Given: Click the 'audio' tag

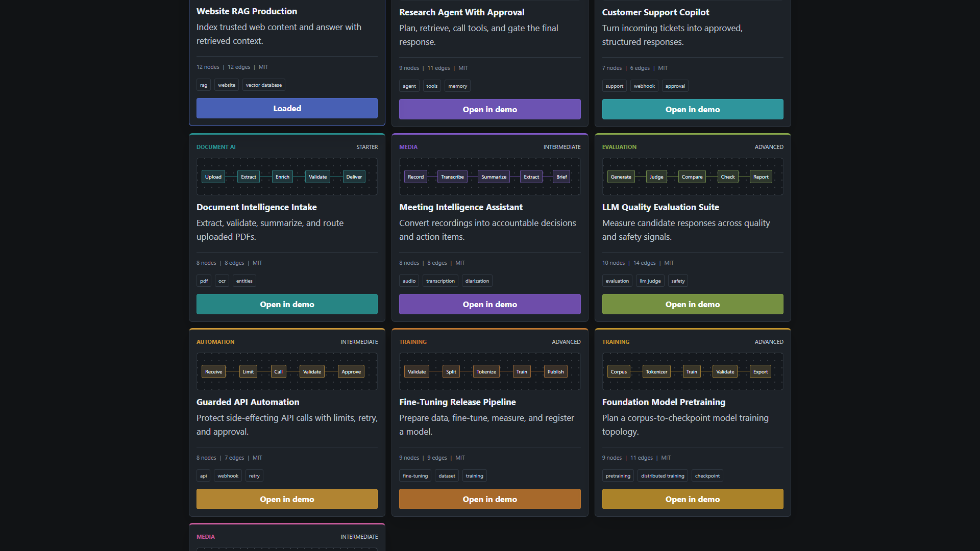Looking at the screenshot, I should coord(409,281).
